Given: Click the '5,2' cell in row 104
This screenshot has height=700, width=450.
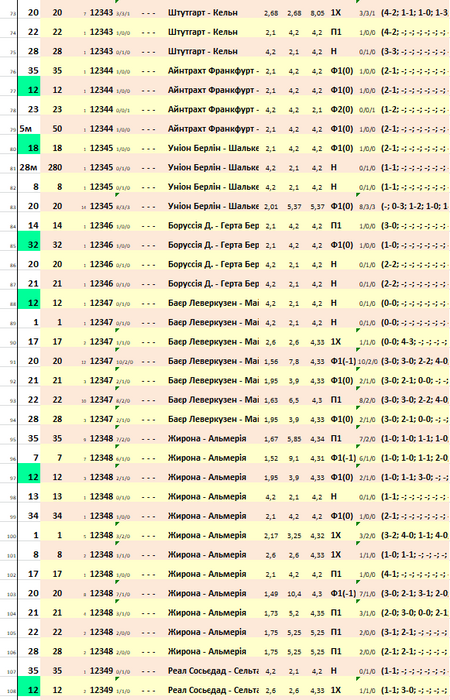Looking at the screenshot, I should click(294, 613).
